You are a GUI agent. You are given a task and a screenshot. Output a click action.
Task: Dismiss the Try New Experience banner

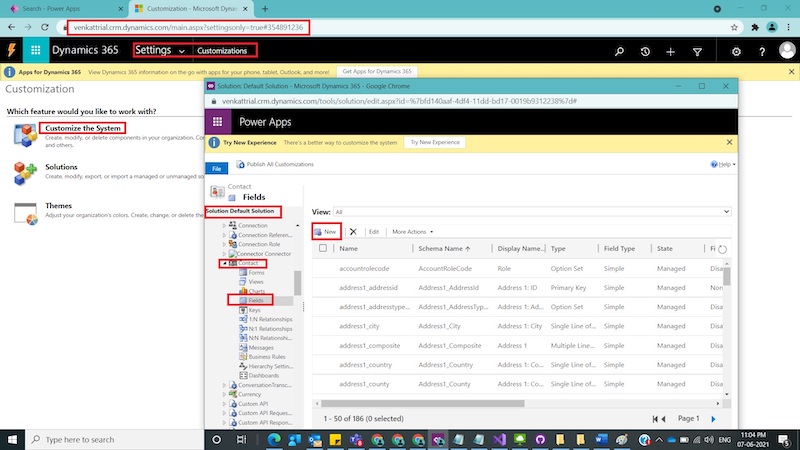click(x=729, y=142)
